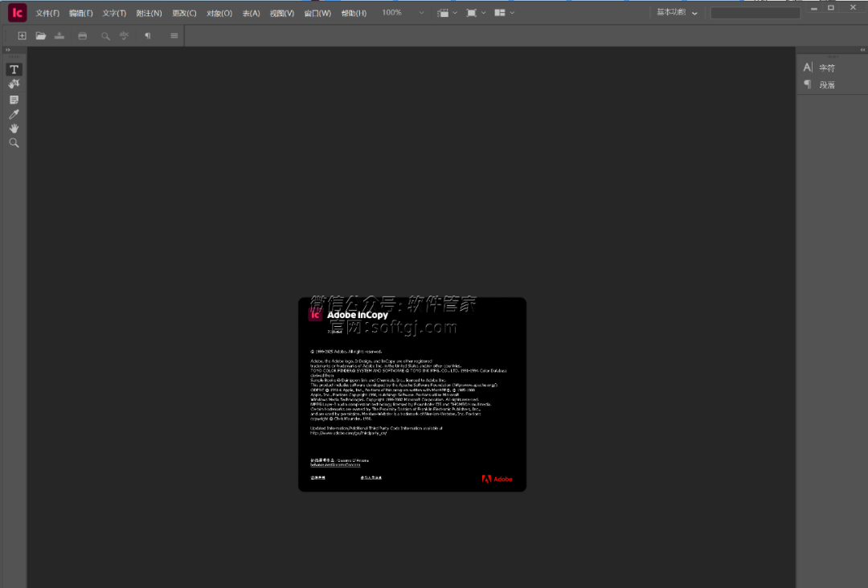The width and height of the screenshot is (868, 588).
Task: Select the Note tool in toolbox
Action: pyautogui.click(x=14, y=100)
